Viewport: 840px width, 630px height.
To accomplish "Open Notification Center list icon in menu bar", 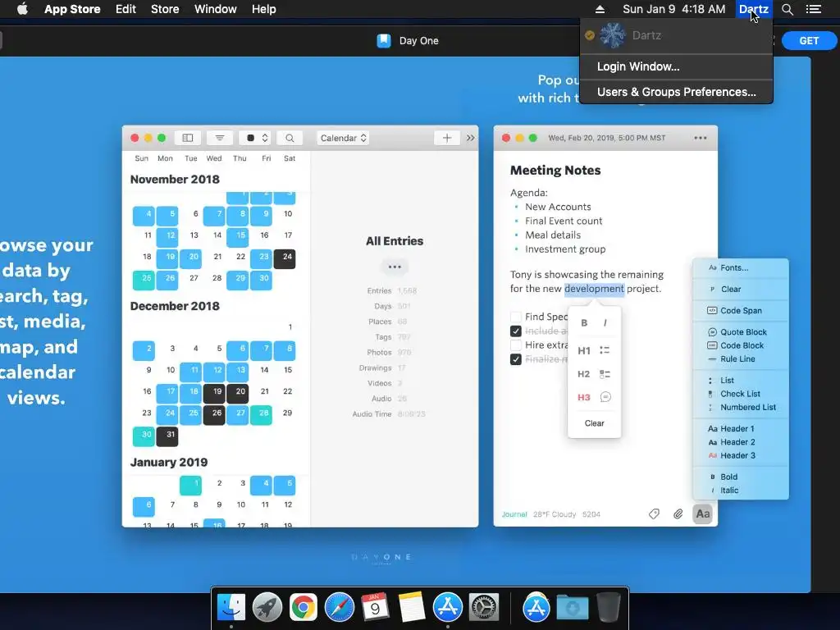I will click(x=813, y=9).
